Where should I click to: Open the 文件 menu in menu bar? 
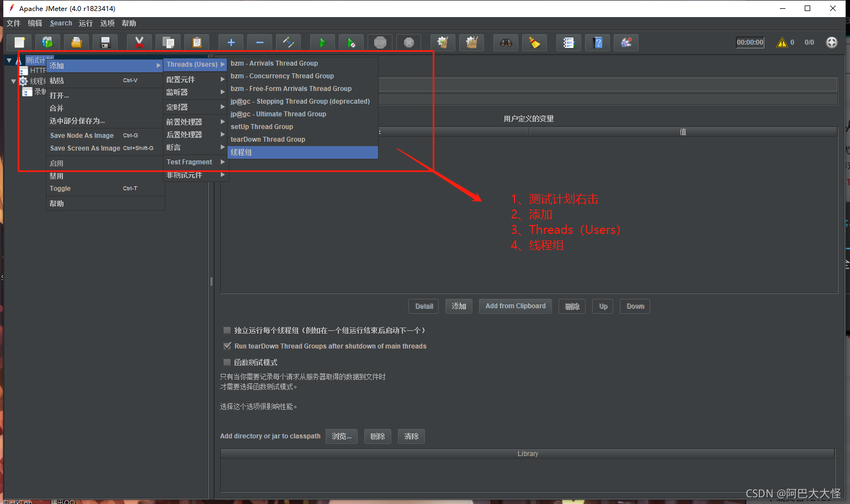(x=13, y=23)
